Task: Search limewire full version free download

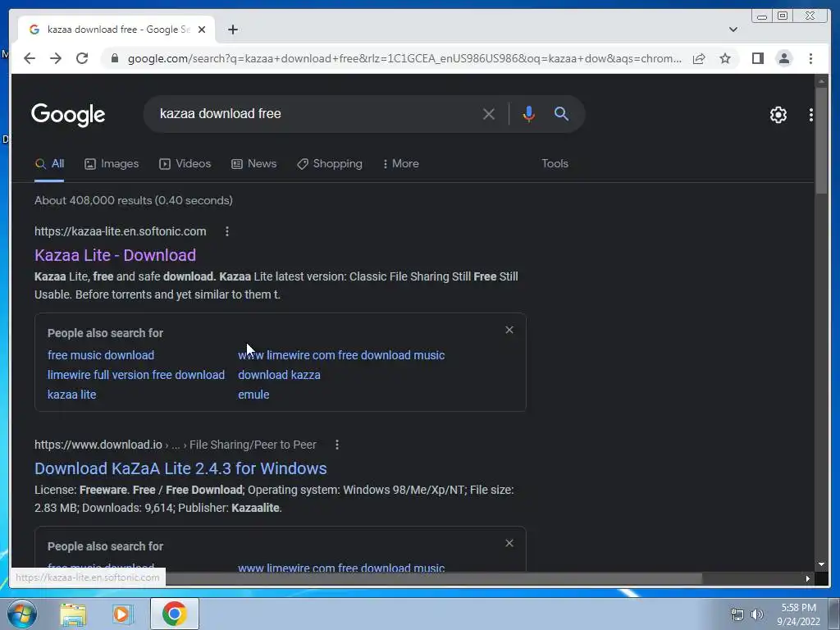Action: pyautogui.click(x=136, y=375)
